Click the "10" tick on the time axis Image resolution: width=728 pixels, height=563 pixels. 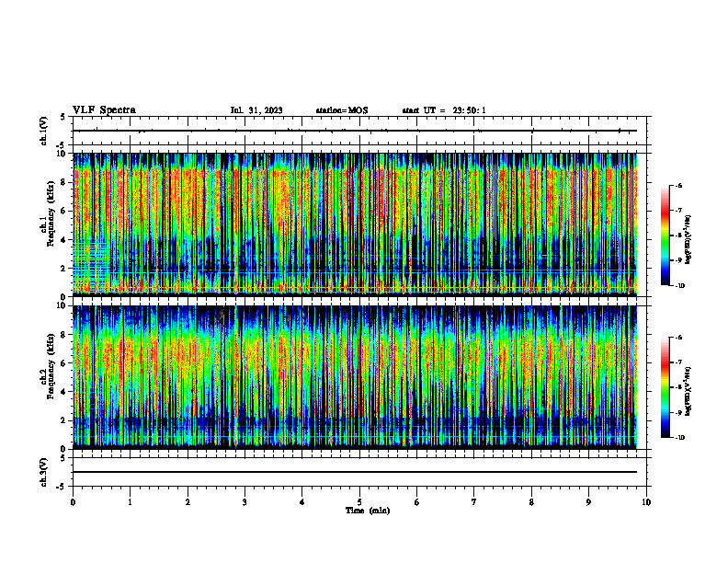pos(646,502)
